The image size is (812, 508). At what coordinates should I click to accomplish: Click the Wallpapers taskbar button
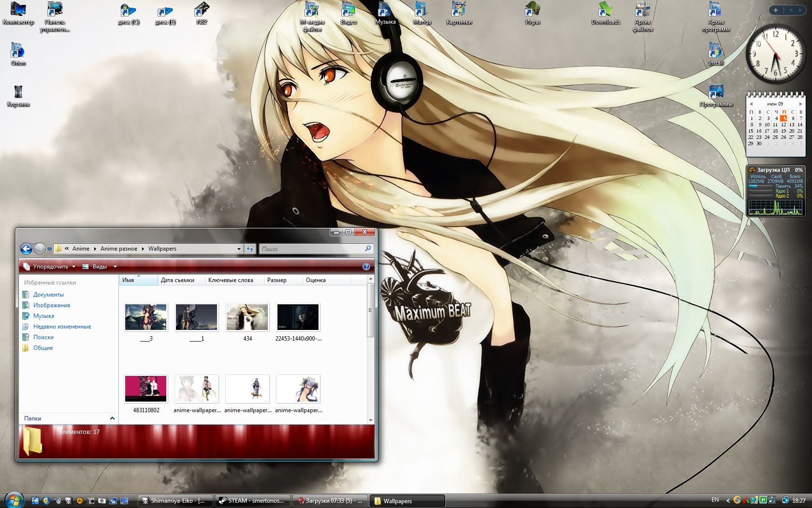[x=407, y=501]
